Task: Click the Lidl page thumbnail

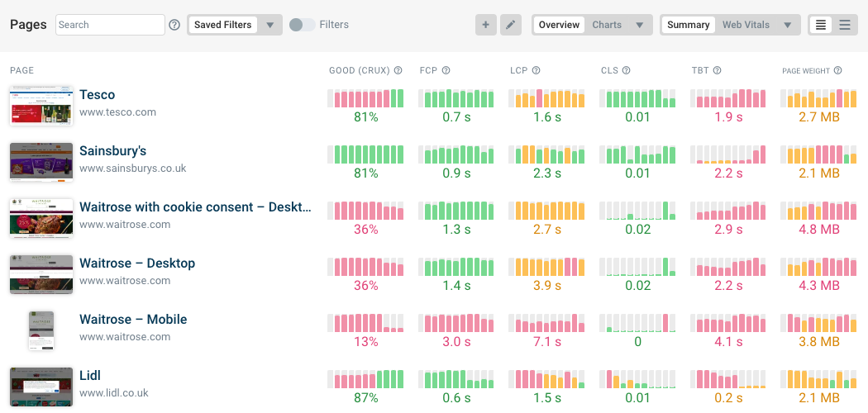Action: coord(41,387)
